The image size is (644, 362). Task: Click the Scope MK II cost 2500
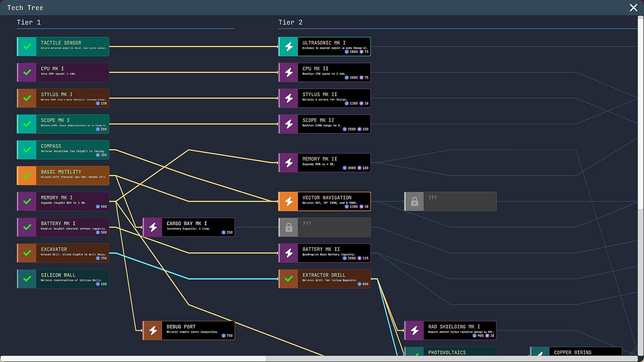click(349, 129)
